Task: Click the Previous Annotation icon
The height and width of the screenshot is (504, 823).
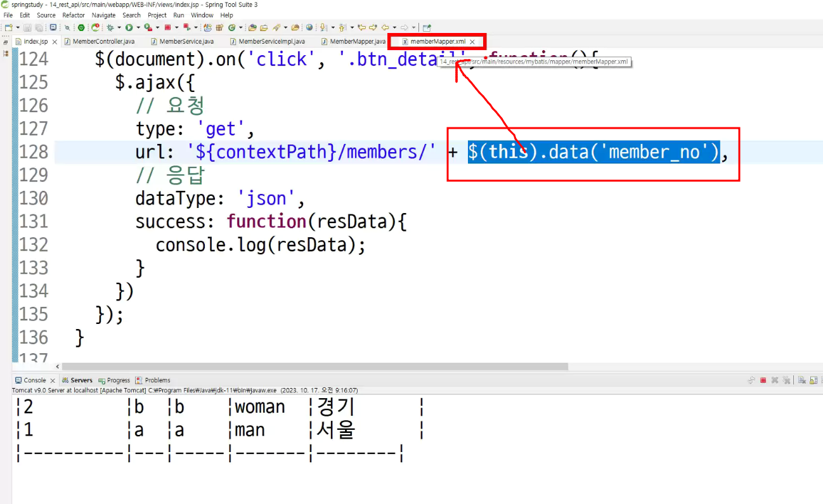Action: point(342,27)
